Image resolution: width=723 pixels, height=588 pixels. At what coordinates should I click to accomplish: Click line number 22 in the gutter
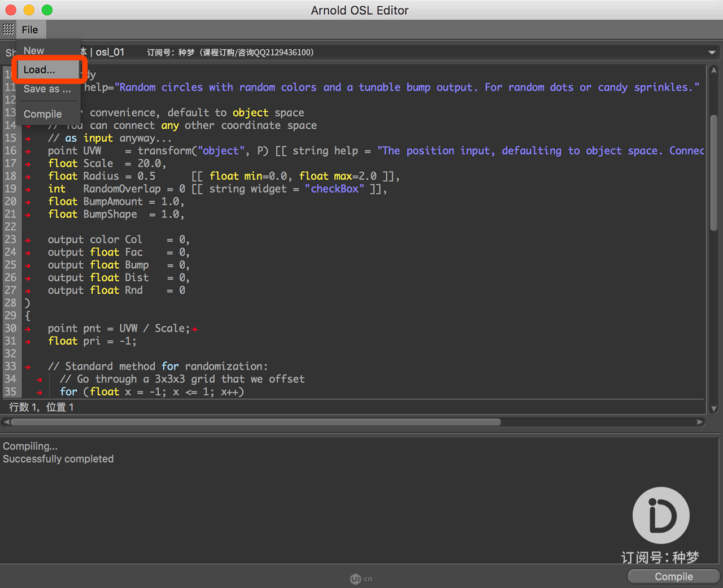point(11,227)
